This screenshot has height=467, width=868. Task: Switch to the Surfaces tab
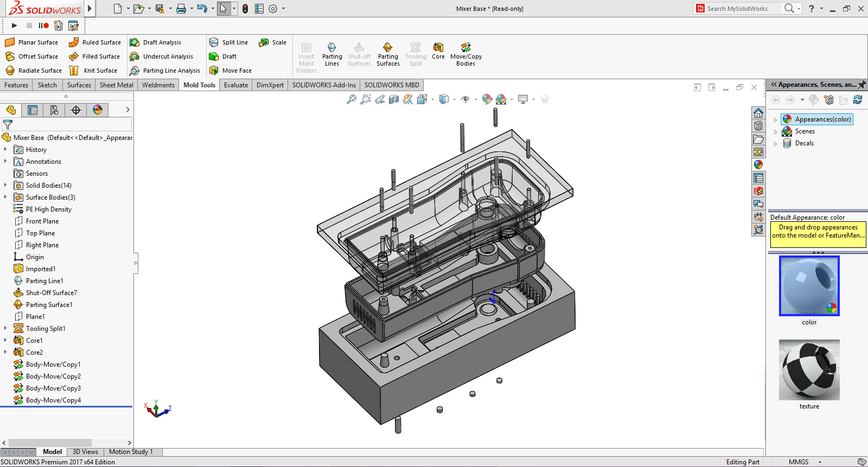(79, 85)
